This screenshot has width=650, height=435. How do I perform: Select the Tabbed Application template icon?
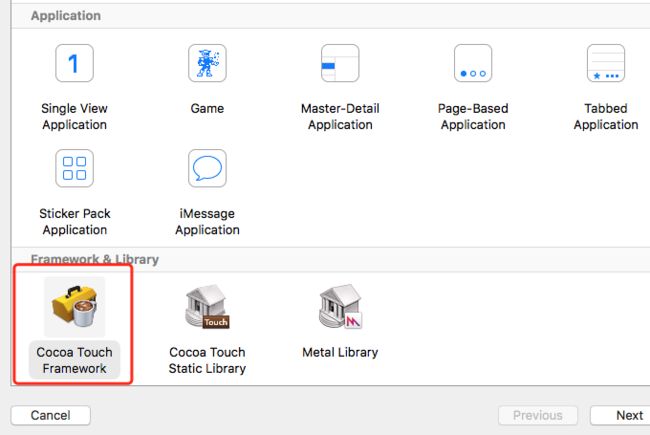pos(606,63)
